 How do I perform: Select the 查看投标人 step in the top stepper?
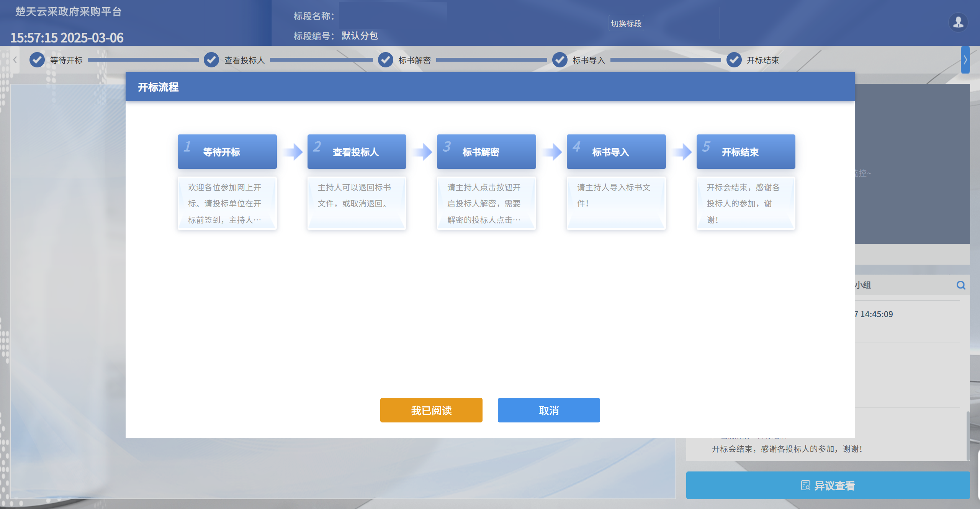pyautogui.click(x=244, y=60)
